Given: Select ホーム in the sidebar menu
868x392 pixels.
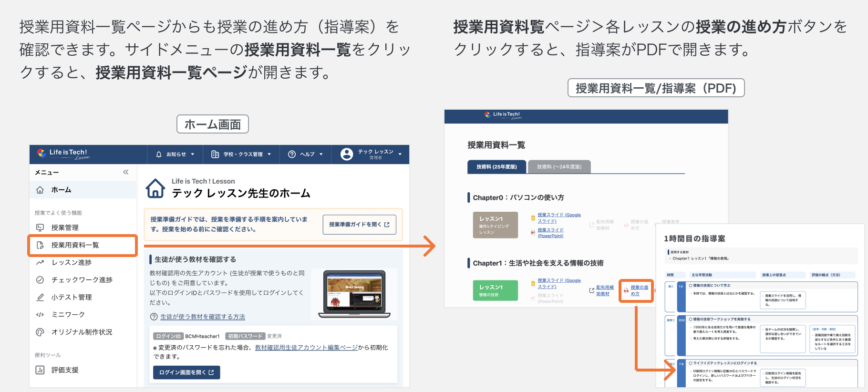Looking at the screenshot, I should (x=83, y=190).
